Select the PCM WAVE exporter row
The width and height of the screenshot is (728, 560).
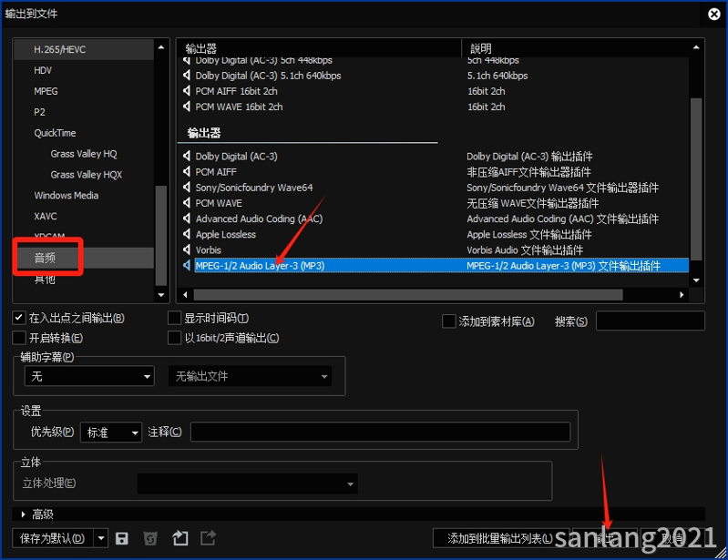(x=433, y=203)
